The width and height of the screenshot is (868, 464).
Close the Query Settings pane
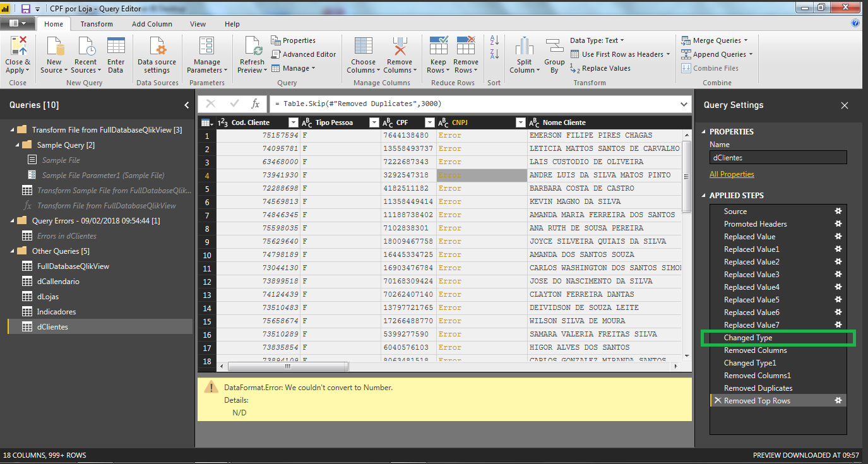[x=845, y=105]
